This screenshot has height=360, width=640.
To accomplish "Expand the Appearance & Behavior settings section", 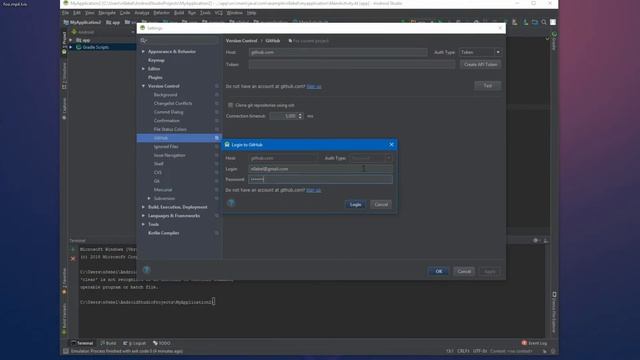I will (x=143, y=52).
